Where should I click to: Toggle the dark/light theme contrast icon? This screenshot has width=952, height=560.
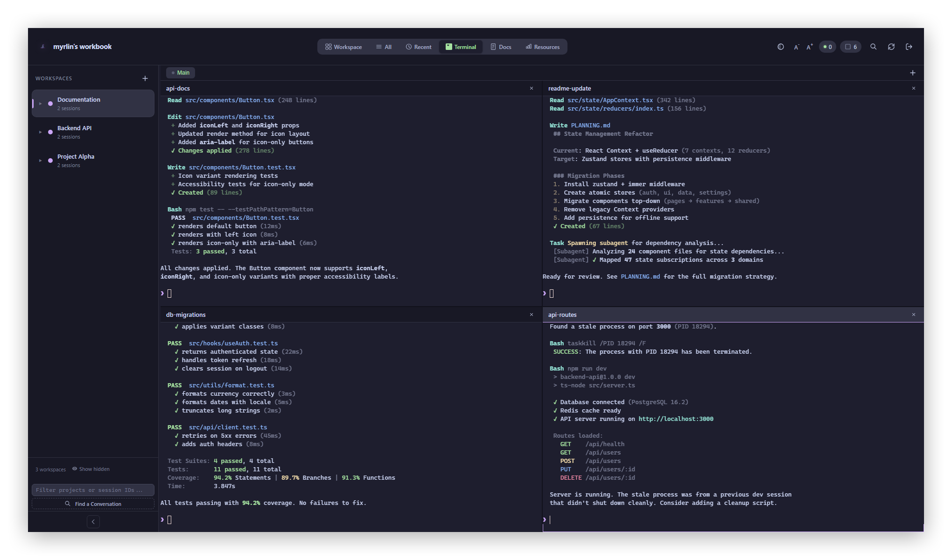[780, 47]
